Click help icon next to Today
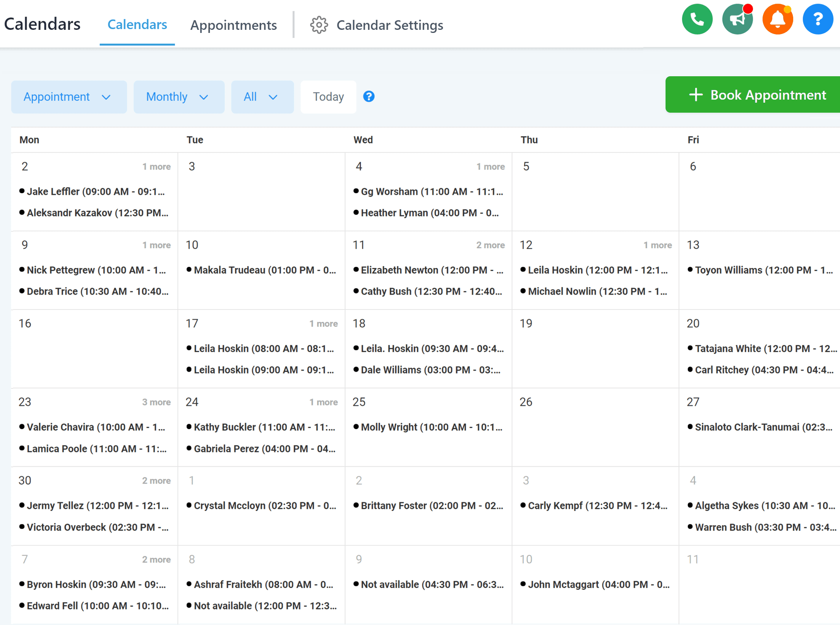The image size is (840, 625). (x=369, y=96)
